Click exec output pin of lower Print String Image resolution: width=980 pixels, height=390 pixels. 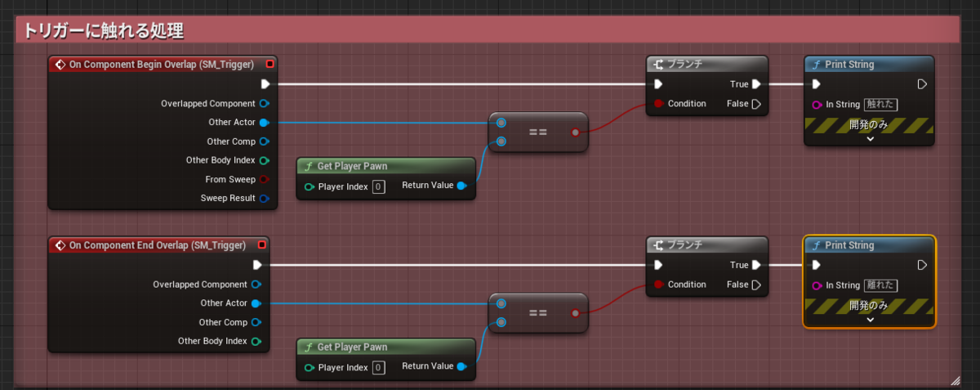921,265
